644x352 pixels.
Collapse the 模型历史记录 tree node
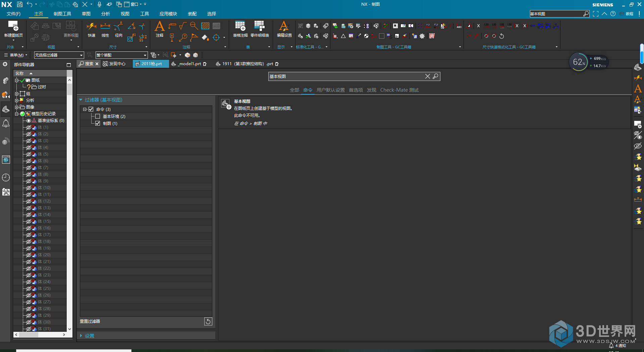(16, 114)
